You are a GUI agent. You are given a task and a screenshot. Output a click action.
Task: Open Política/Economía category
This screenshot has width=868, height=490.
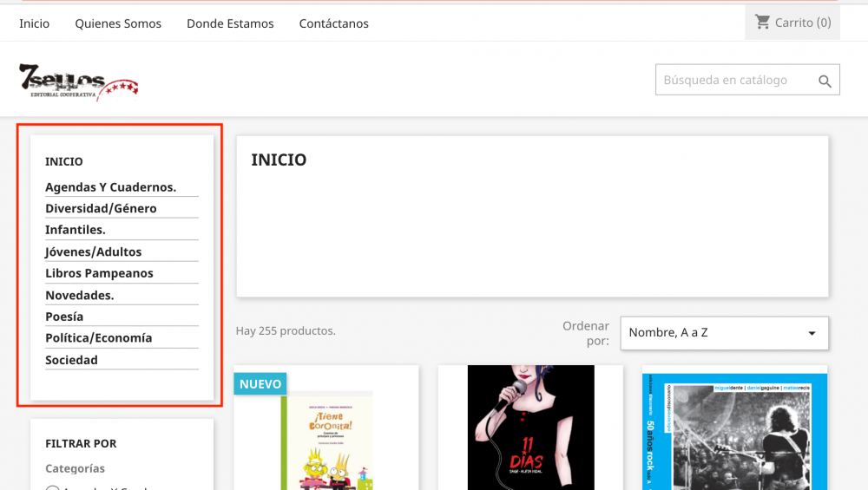click(99, 338)
